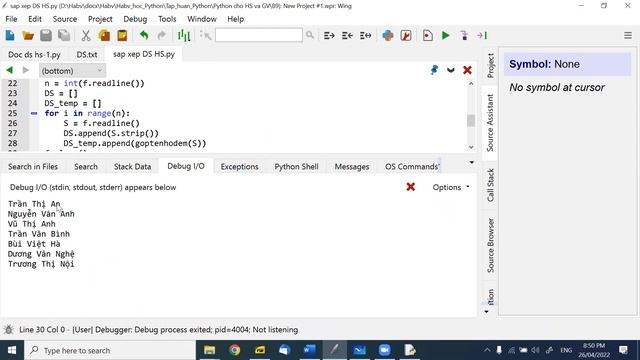Switch to Exceptions tab
Viewport: 640px width, 360px height.
[x=239, y=167]
